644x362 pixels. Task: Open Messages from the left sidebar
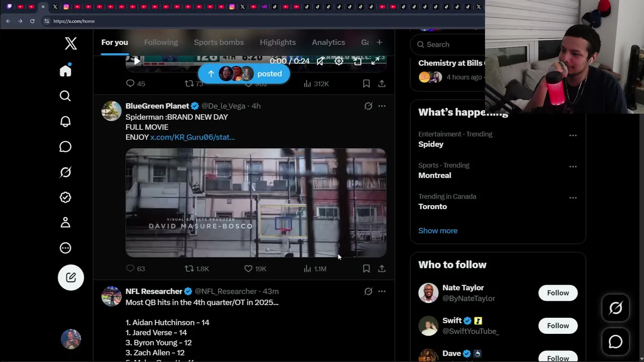point(65,147)
